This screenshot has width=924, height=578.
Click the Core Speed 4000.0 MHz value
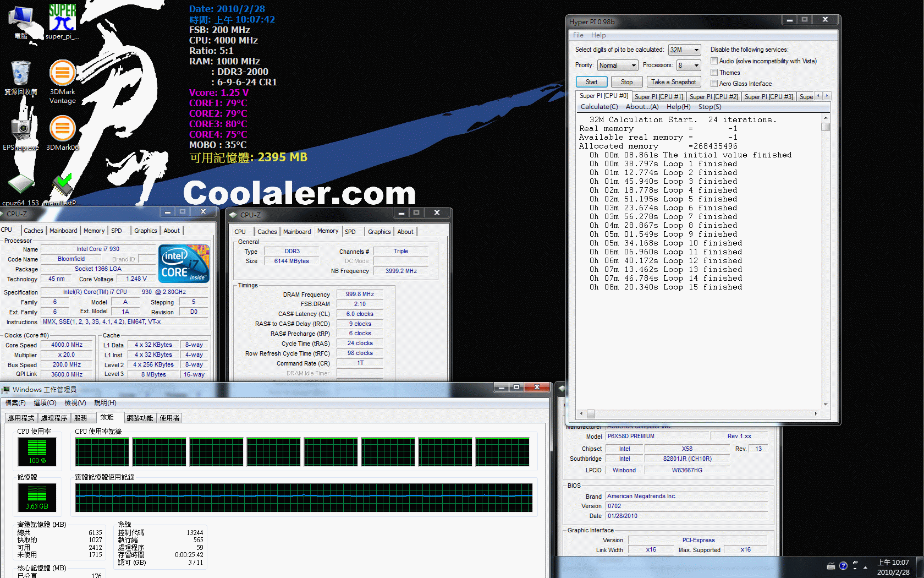click(67, 345)
